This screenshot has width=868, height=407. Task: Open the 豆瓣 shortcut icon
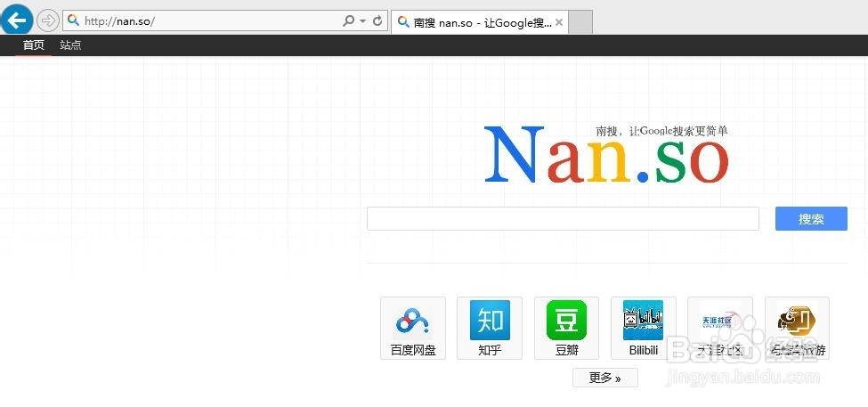[x=566, y=320]
